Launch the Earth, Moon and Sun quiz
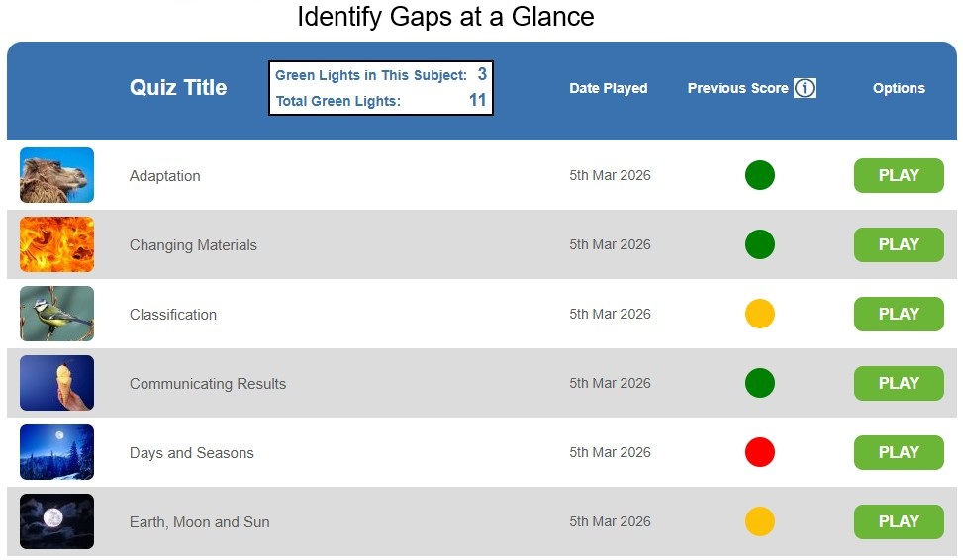The image size is (963, 560). point(899,521)
